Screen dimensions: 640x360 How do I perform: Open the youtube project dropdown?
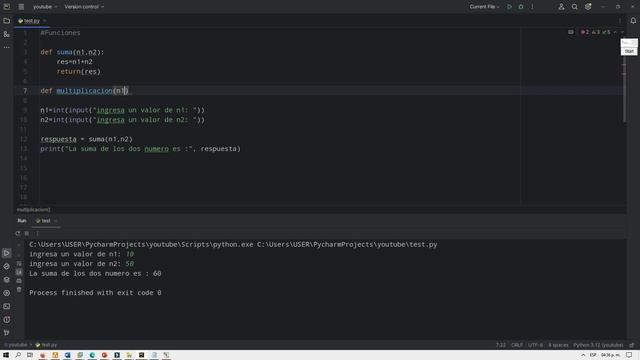click(x=45, y=7)
